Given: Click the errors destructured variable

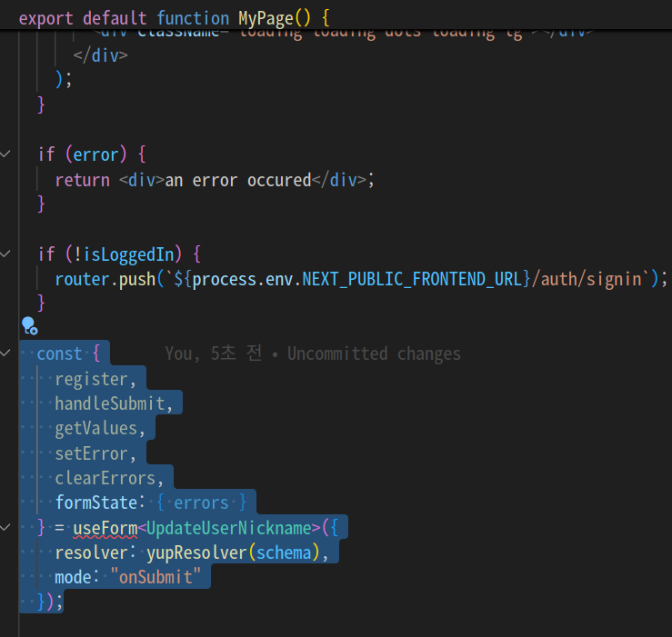Looking at the screenshot, I should click(x=201, y=503).
